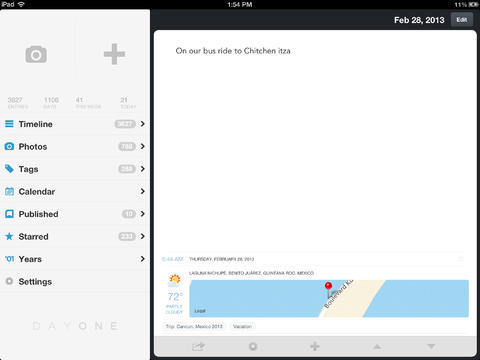The image size is (480, 360).
Task: Open the Tags menu label
Action: click(x=28, y=169)
